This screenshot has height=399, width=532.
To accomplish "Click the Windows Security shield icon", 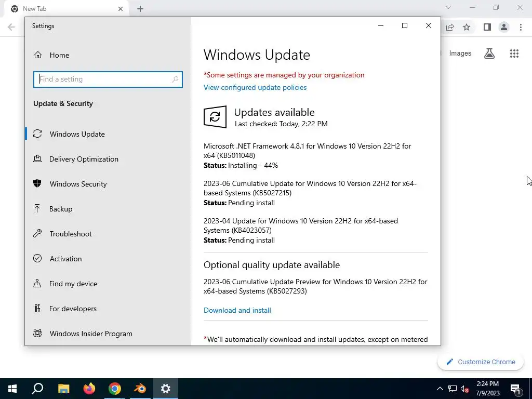I will pyautogui.click(x=37, y=183).
